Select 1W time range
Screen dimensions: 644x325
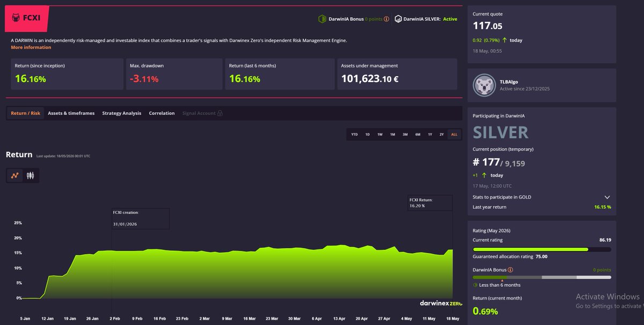pyautogui.click(x=380, y=135)
